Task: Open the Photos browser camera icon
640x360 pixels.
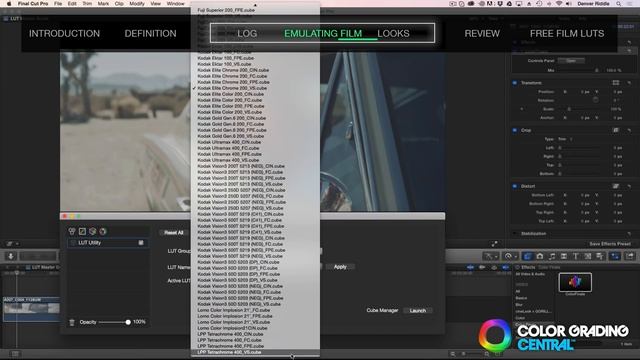Action: [x=540, y=256]
